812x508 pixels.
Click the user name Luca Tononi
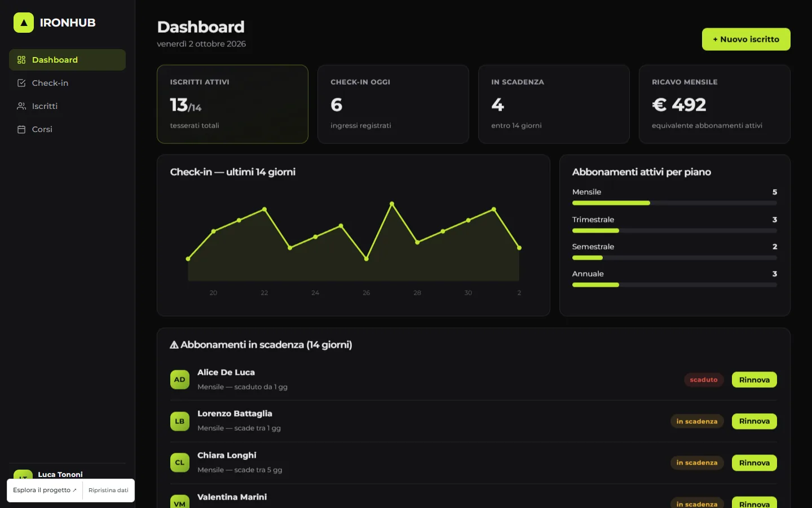(60, 475)
